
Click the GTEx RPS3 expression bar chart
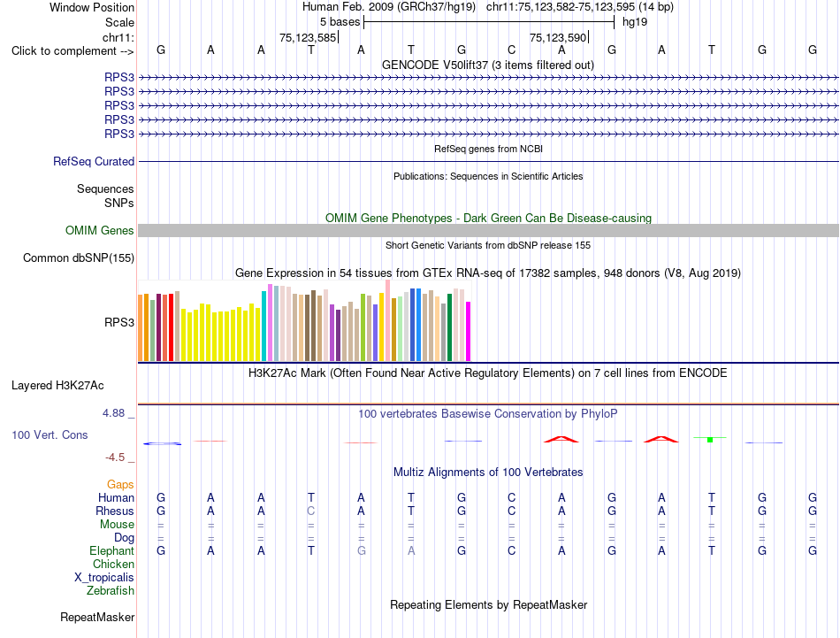click(304, 320)
